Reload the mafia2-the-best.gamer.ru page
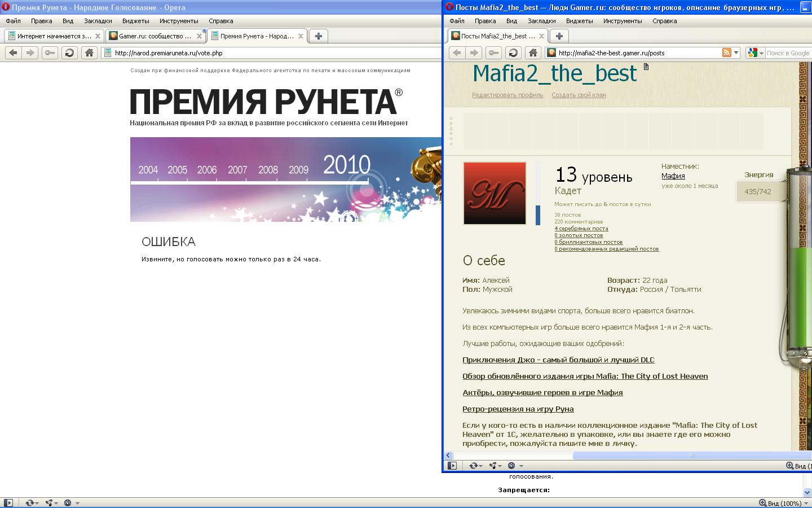The image size is (812, 508). [513, 52]
